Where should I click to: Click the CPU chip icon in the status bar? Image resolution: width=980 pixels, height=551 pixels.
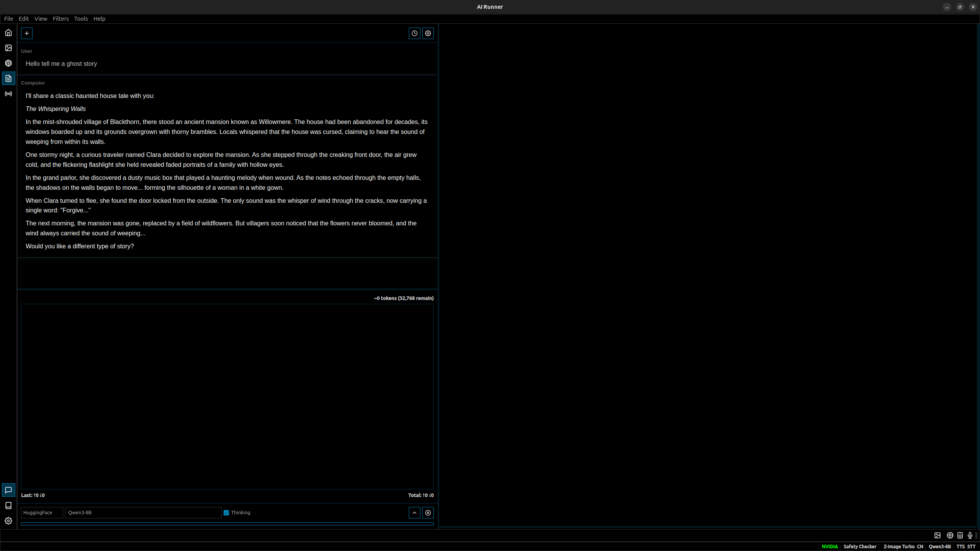[x=950, y=535]
